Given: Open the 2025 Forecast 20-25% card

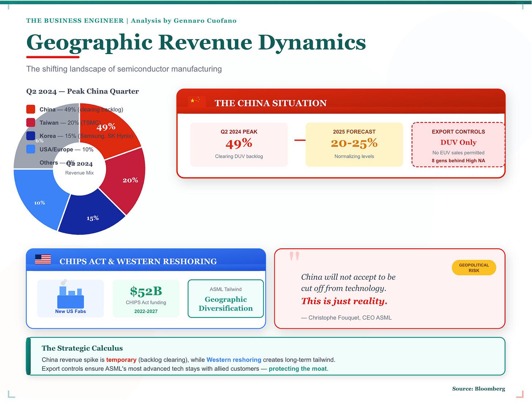Looking at the screenshot, I should [354, 144].
